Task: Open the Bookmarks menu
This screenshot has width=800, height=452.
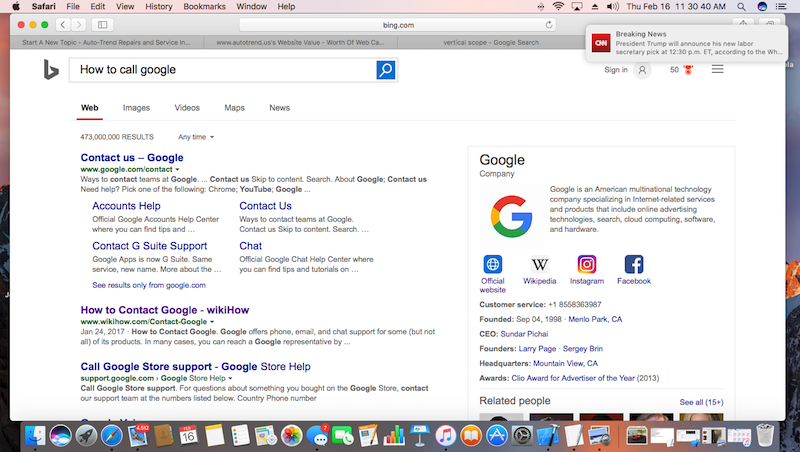Action: (x=204, y=7)
